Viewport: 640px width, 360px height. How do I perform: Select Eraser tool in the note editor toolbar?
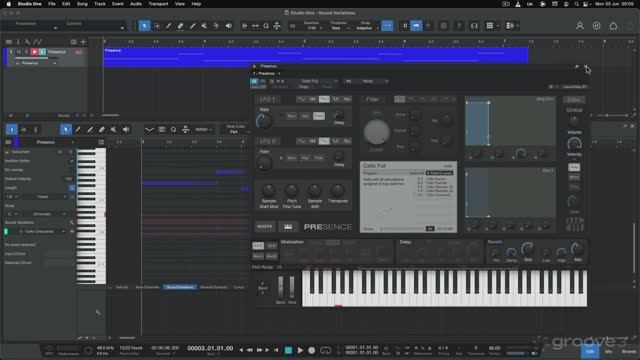pyautogui.click(x=102, y=129)
